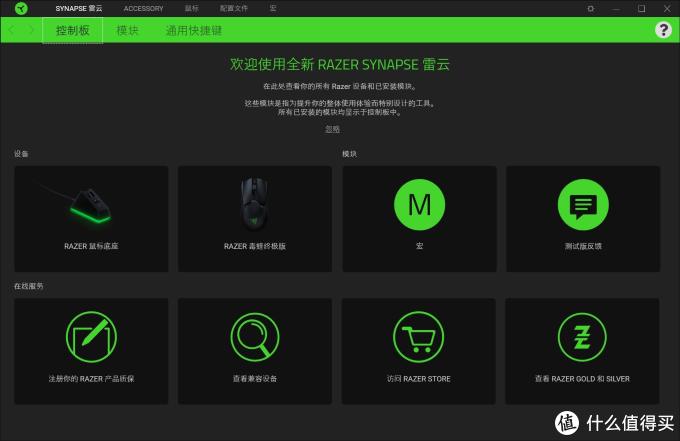Open the RAZER 毒蝰终极版 mouse card
Screen dimensions: 680x441
coord(255,219)
